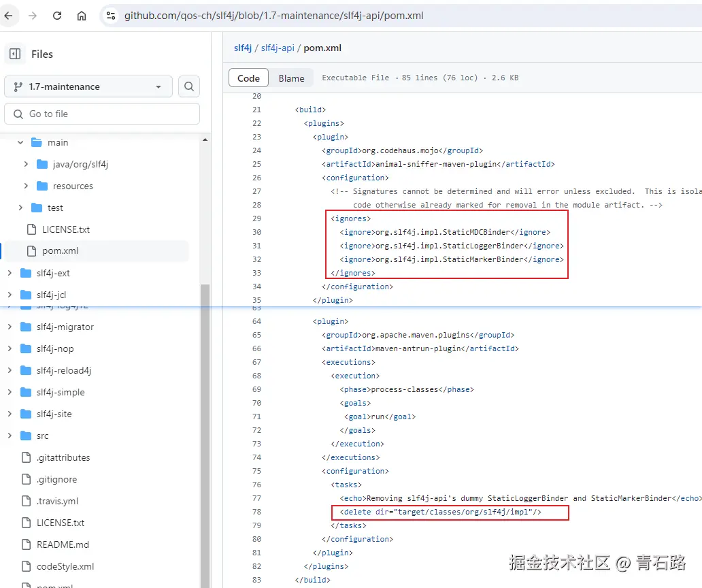Screen dimensions: 702x588
Task: Click the slf4j-nop folder icon
Action: (x=26, y=348)
